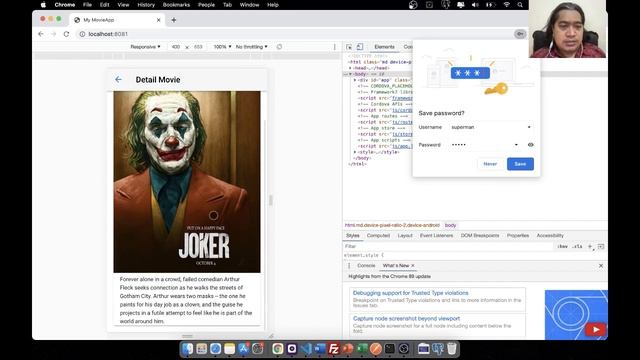This screenshot has width=640, height=360.
Task: Open Visual Studio Code from the dock
Action: pyautogui.click(x=306, y=349)
